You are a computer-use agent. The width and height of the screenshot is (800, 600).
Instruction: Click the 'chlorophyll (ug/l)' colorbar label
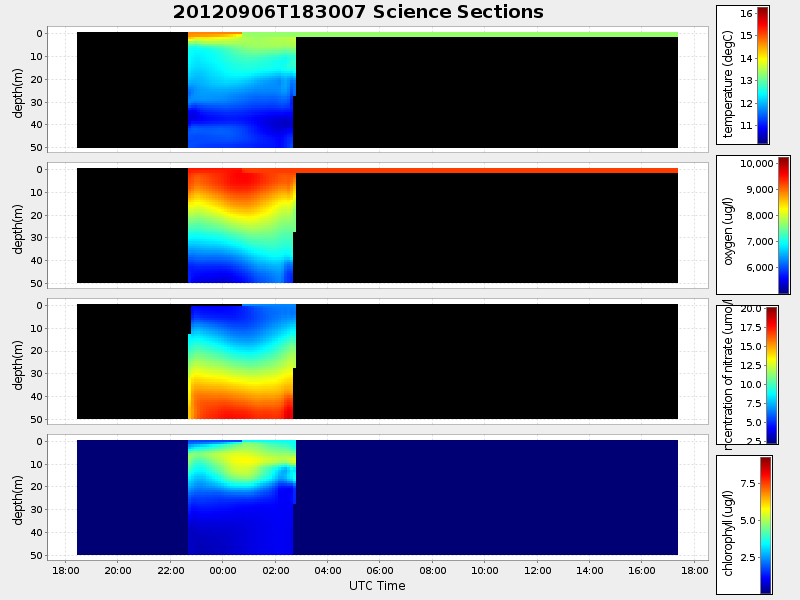[728, 533]
